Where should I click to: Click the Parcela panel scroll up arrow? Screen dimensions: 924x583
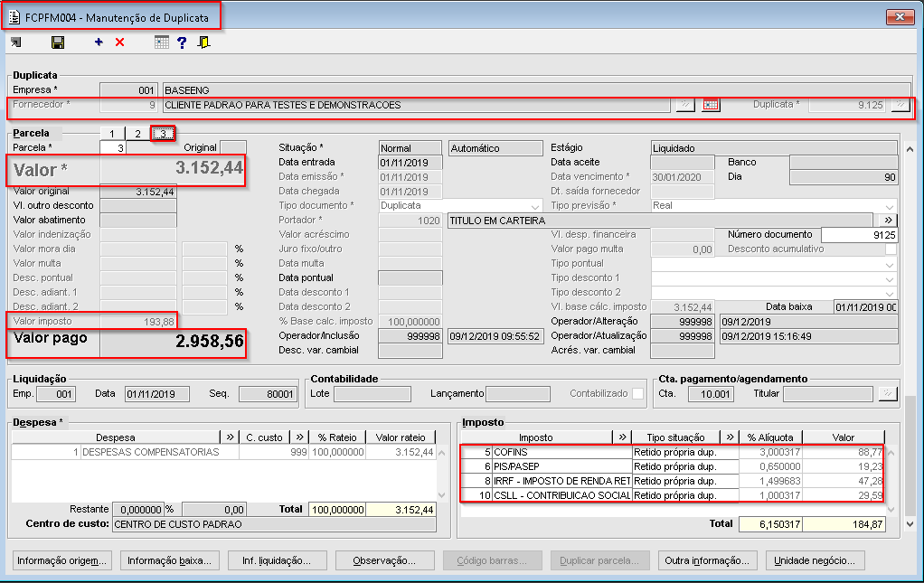point(910,149)
